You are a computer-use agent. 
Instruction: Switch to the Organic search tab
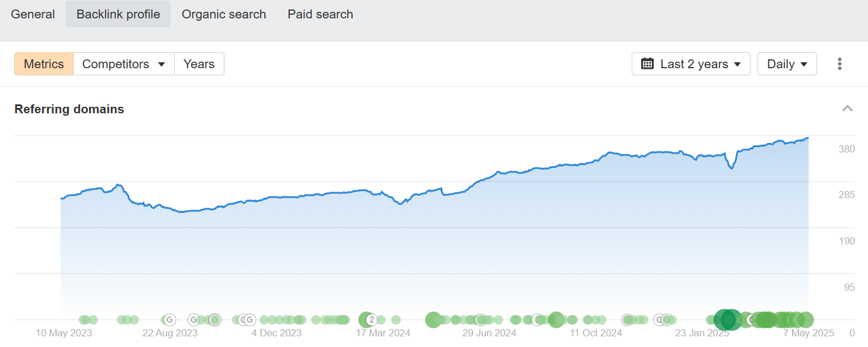tap(224, 14)
